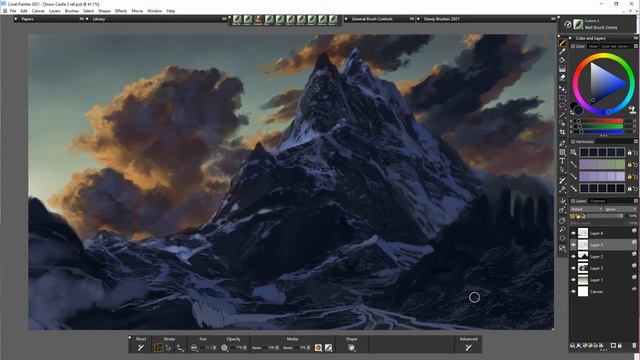Select the Dropper tool
The width and height of the screenshot is (640, 360).
pos(562,51)
